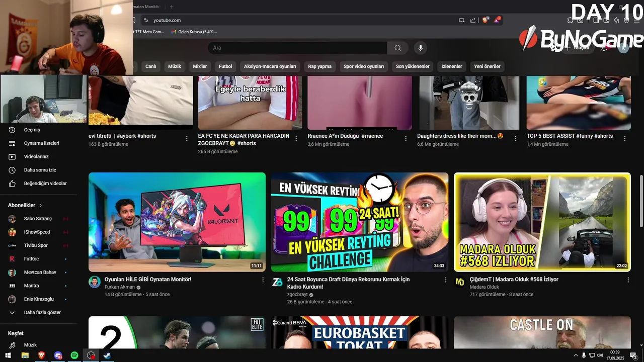Open volume control in system tray
Viewport: 644px width, 362px height.
coord(600,355)
